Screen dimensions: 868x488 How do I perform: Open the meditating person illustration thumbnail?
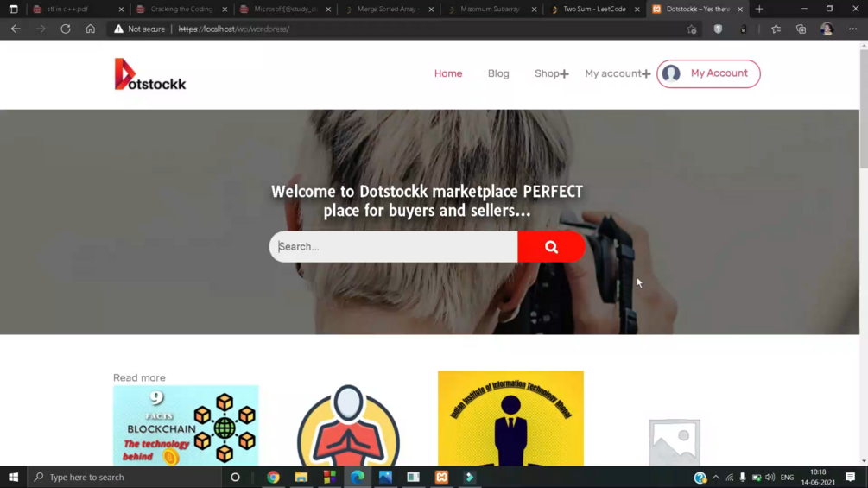coord(348,425)
